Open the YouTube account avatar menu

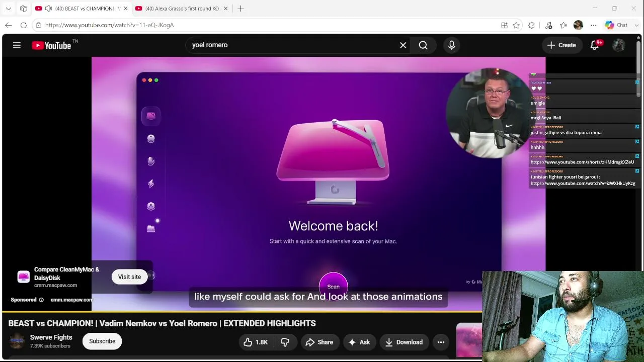(619, 45)
